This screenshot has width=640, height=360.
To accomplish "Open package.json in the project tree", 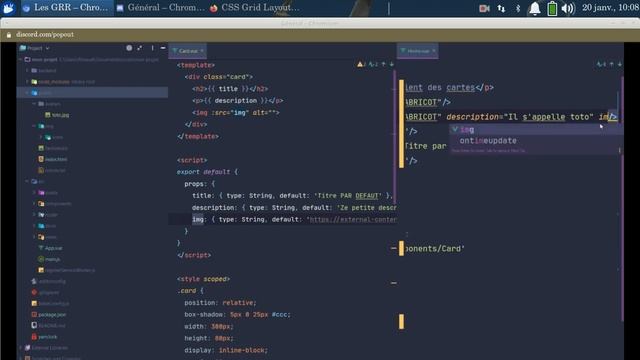I will point(49,315).
